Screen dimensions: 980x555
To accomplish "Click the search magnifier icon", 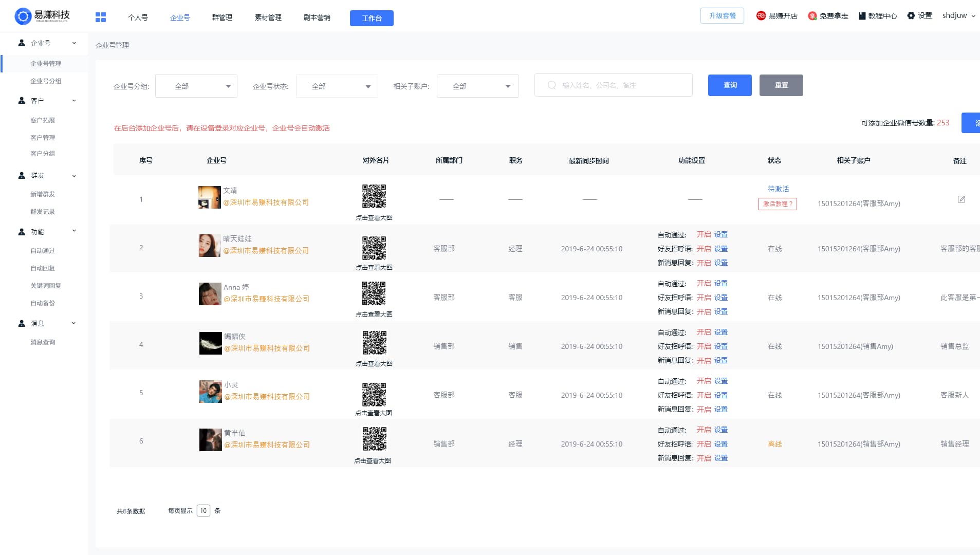I will (x=551, y=85).
